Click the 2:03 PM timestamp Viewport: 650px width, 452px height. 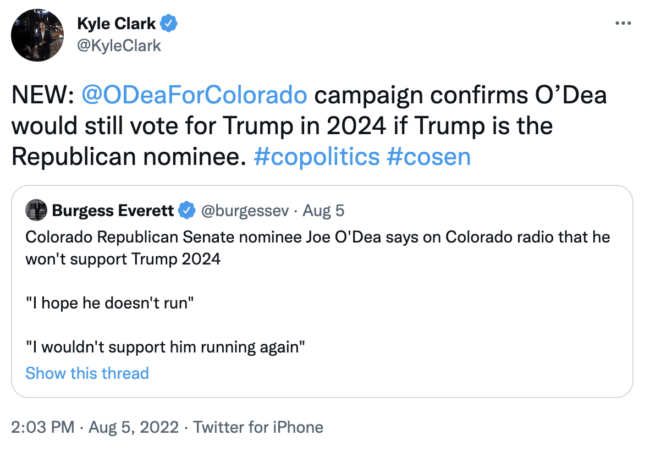[42, 427]
